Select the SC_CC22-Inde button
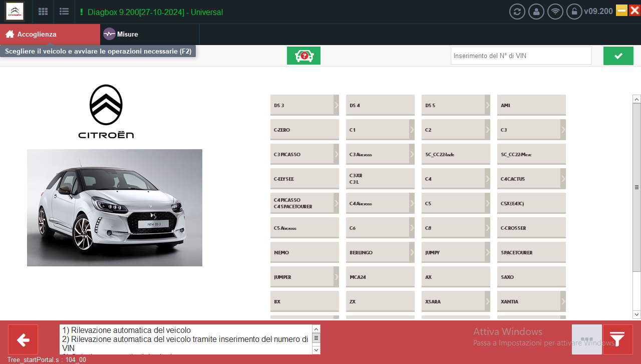Screen dimensions: 641x364 tap(456, 154)
